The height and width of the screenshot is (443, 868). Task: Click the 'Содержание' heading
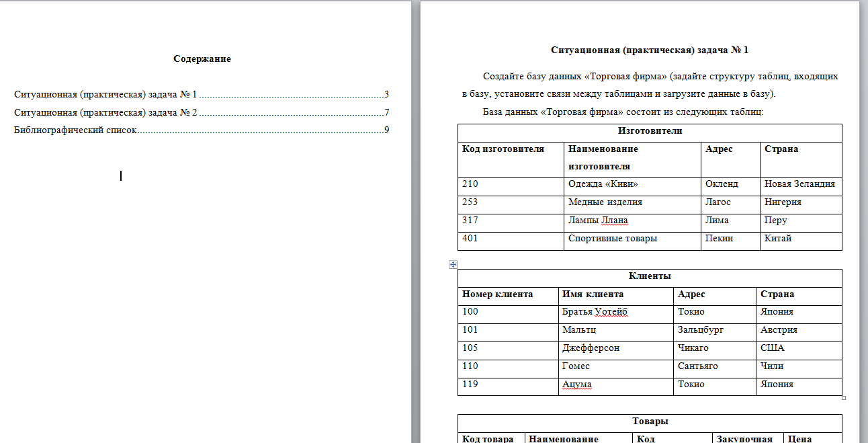click(202, 59)
